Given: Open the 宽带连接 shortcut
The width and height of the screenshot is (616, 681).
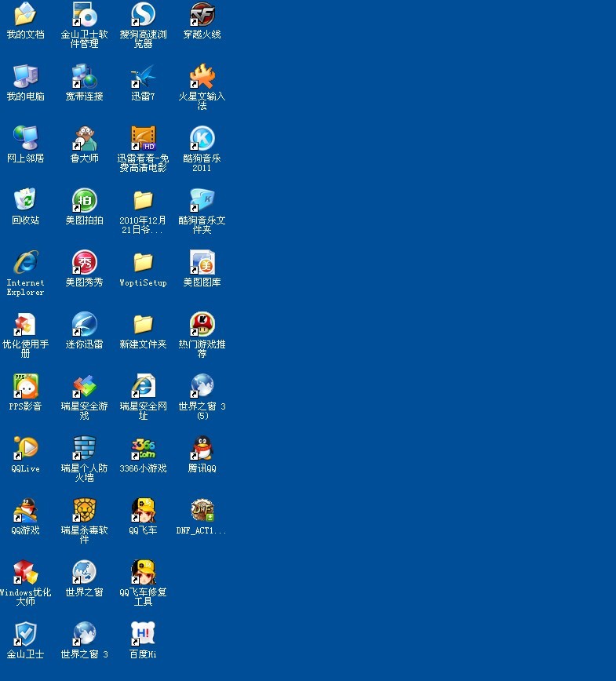Looking at the screenshot, I should 84,76.
